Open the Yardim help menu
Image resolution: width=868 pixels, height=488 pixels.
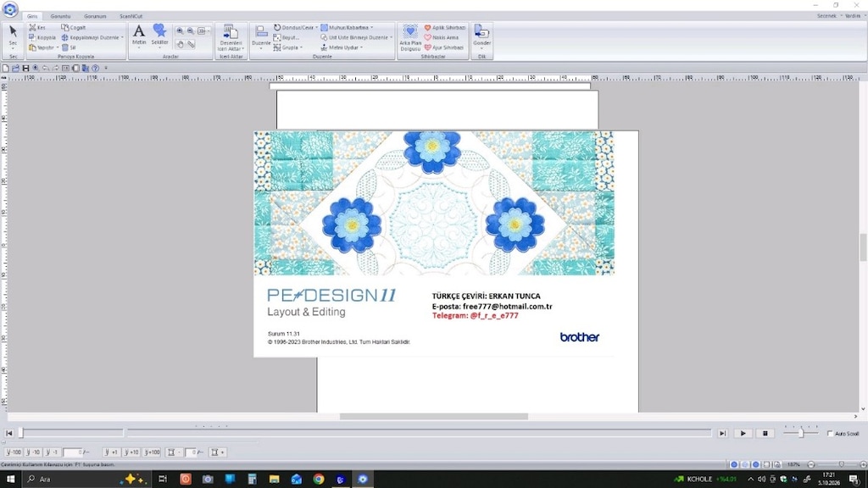tap(854, 16)
